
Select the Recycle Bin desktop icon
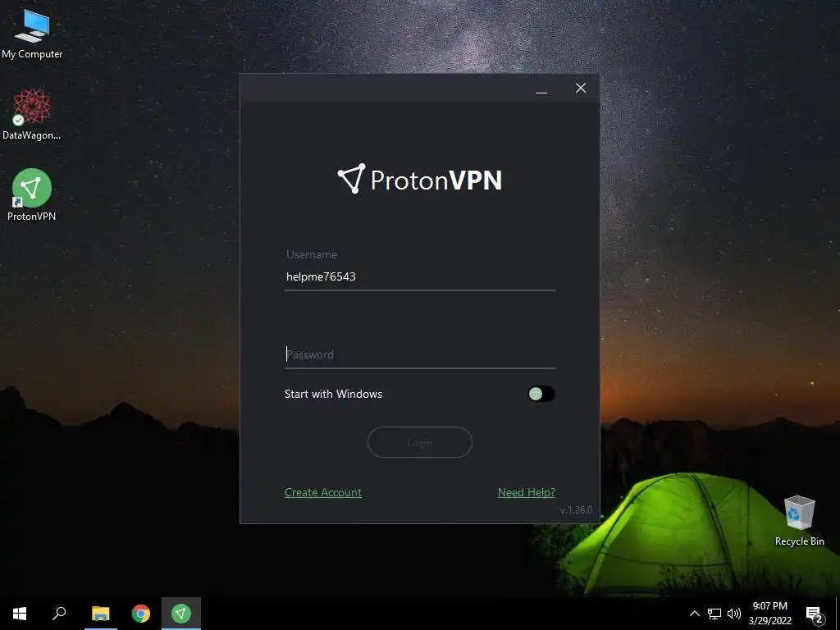point(799,521)
